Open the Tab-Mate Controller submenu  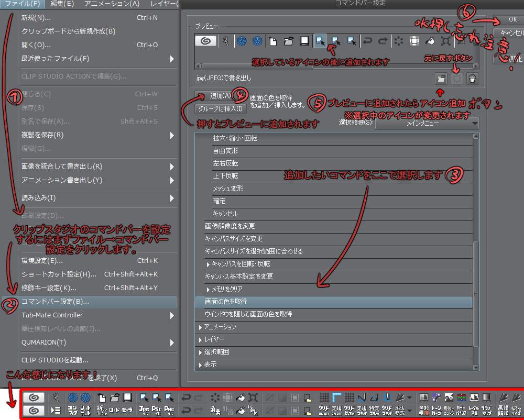click(x=99, y=315)
